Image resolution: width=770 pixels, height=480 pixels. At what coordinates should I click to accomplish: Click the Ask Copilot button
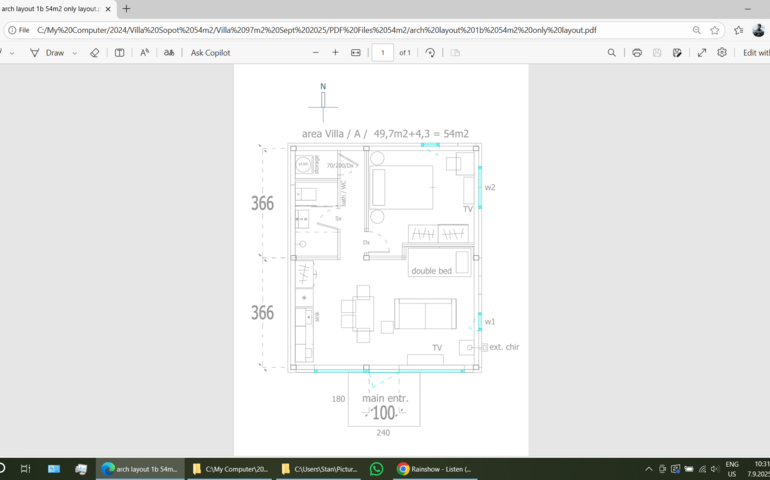point(210,52)
